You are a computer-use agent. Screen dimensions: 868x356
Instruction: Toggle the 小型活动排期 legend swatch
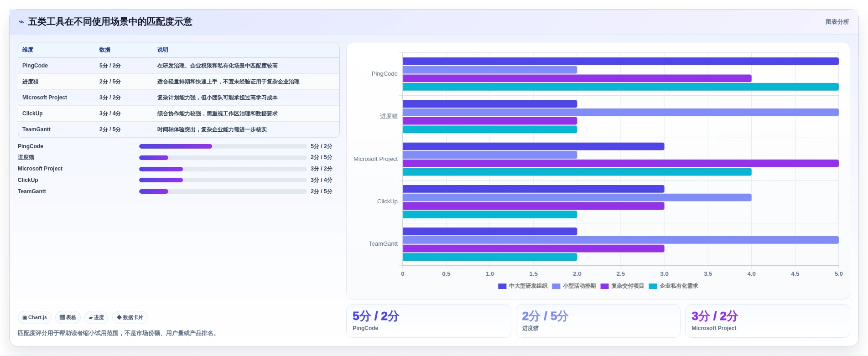556,286
